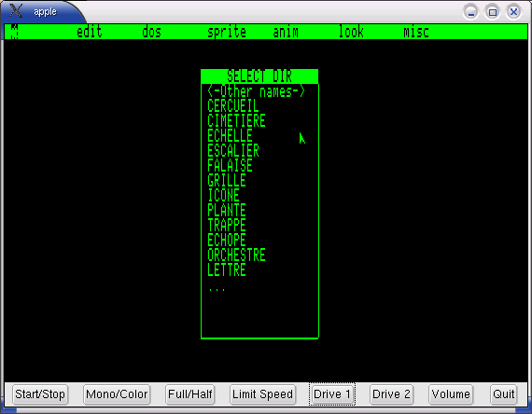Choose the CERCUEIL directory
Screen dimensions: 532x414
233,106
